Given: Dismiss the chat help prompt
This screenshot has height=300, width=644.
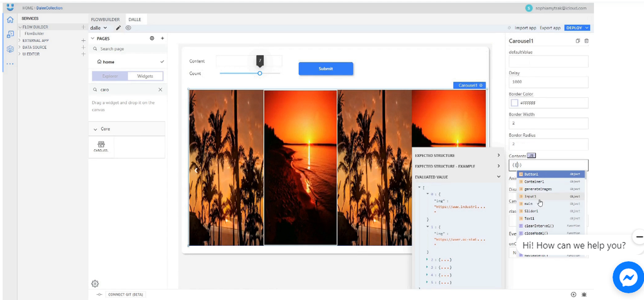Looking at the screenshot, I should [x=639, y=237].
